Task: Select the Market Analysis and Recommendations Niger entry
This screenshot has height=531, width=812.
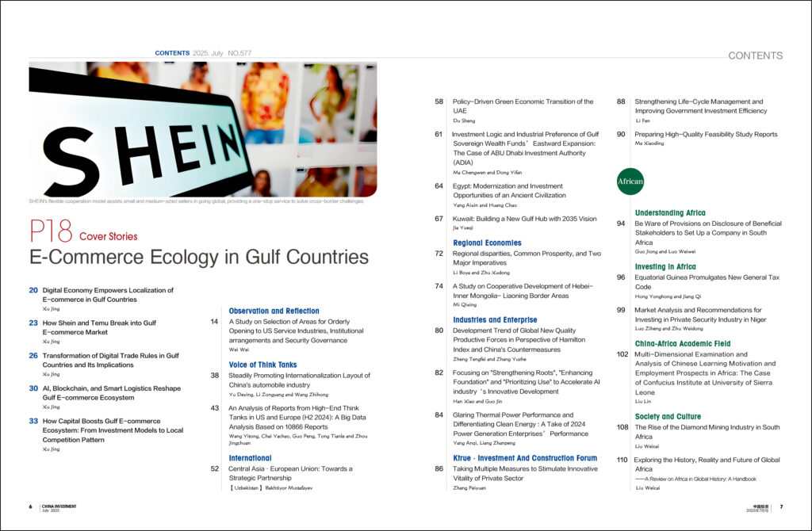Action: [701, 315]
